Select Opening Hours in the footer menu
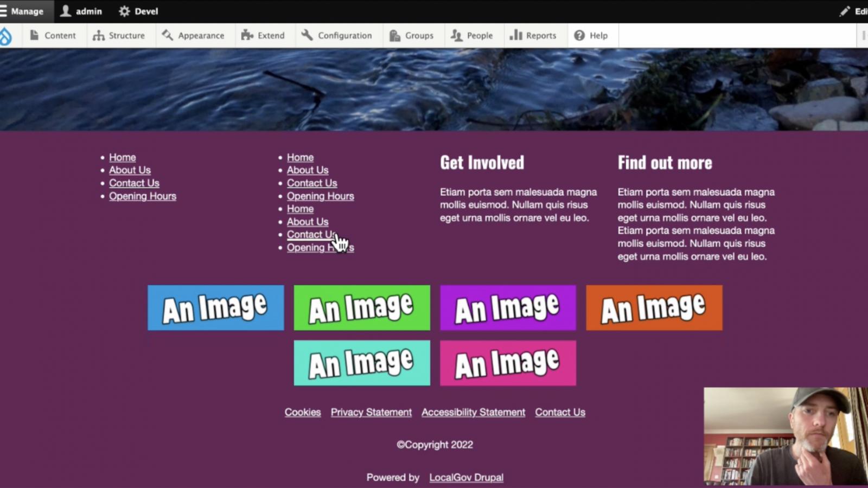 [143, 196]
